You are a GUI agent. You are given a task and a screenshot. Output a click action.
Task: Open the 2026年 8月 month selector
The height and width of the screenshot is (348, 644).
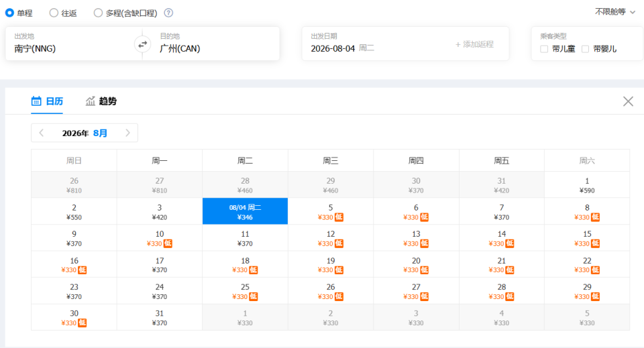[x=85, y=133]
